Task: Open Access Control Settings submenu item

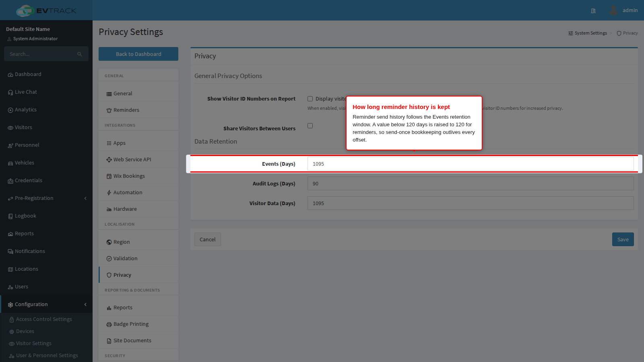Action: pos(46,319)
